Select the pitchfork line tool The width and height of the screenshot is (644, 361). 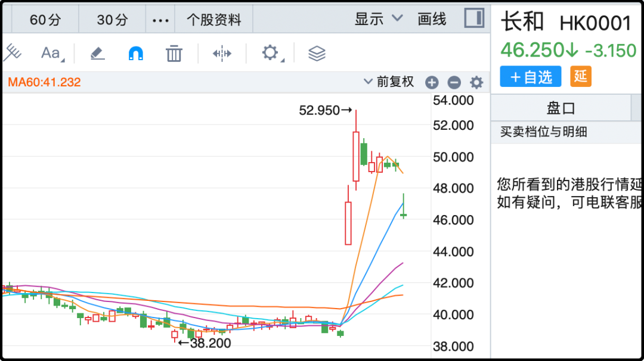12,53
